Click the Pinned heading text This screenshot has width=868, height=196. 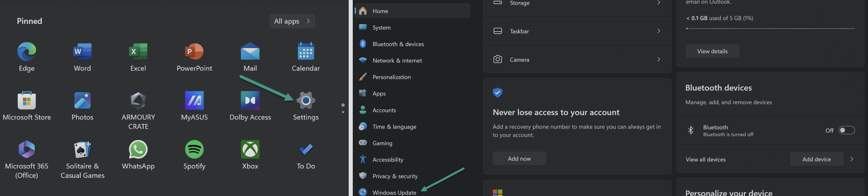pyautogui.click(x=30, y=21)
